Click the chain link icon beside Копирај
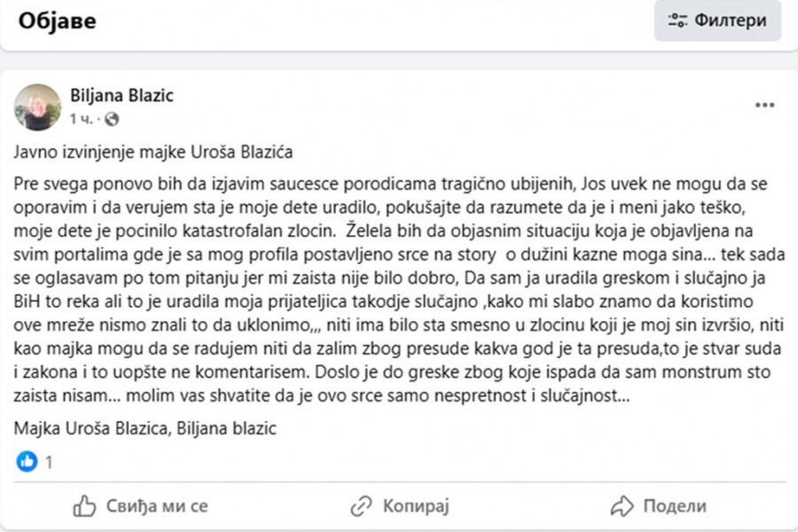The height and width of the screenshot is (532, 798). point(361,506)
